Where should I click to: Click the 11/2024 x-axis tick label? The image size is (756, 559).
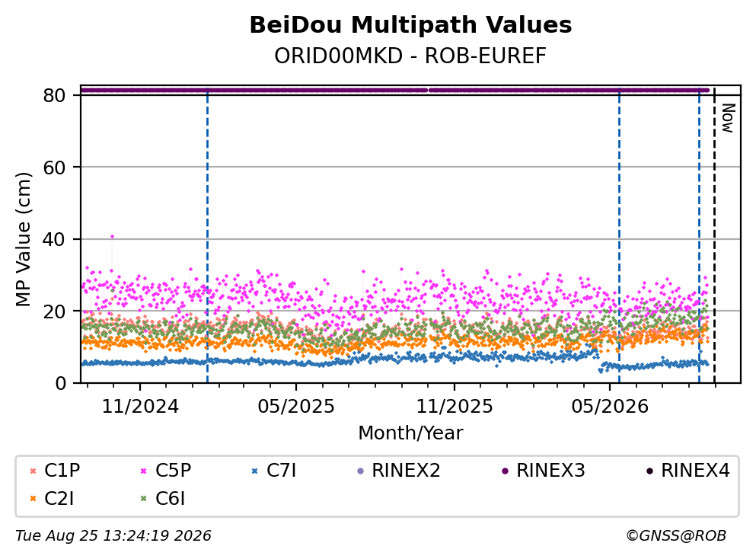click(140, 407)
